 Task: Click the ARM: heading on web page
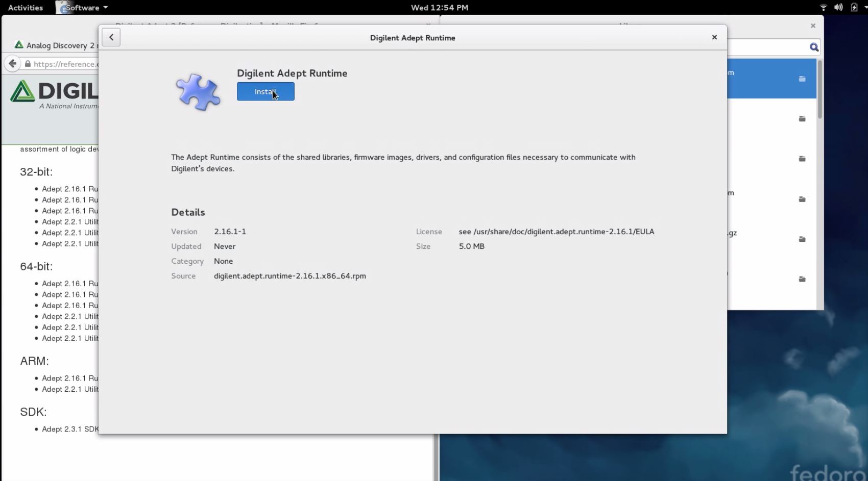click(x=34, y=361)
